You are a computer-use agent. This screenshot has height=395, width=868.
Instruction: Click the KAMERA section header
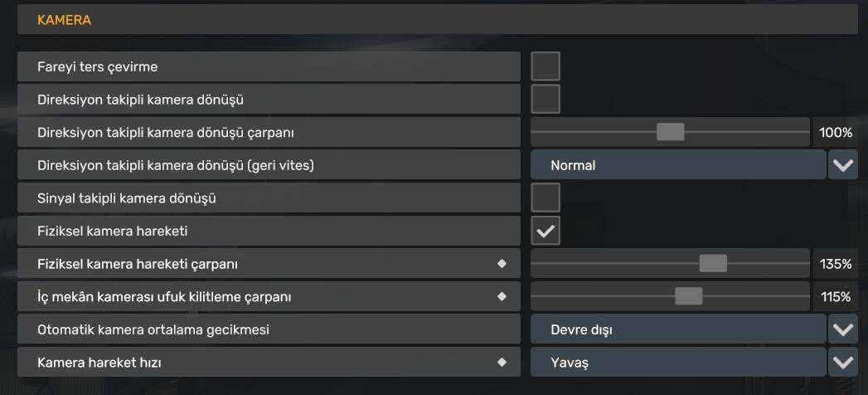coord(438,20)
